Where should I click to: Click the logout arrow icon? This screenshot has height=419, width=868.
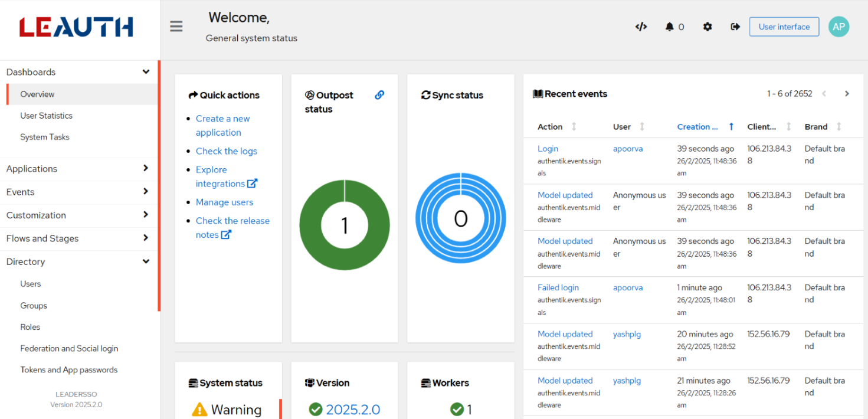(x=735, y=27)
